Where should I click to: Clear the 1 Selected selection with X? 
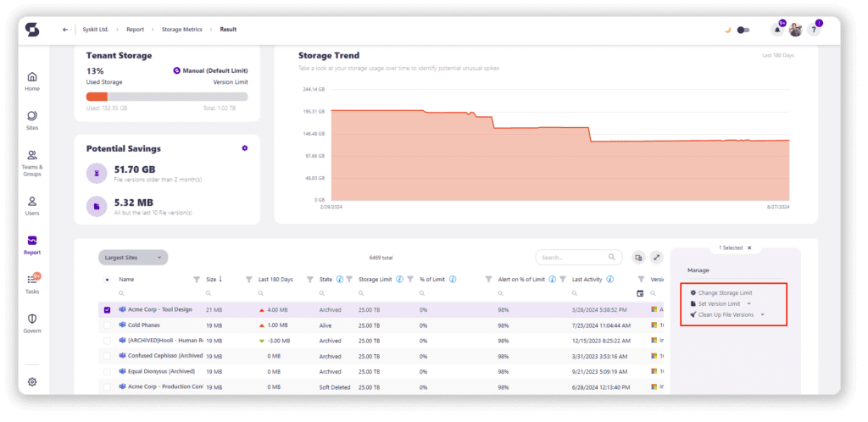749,247
